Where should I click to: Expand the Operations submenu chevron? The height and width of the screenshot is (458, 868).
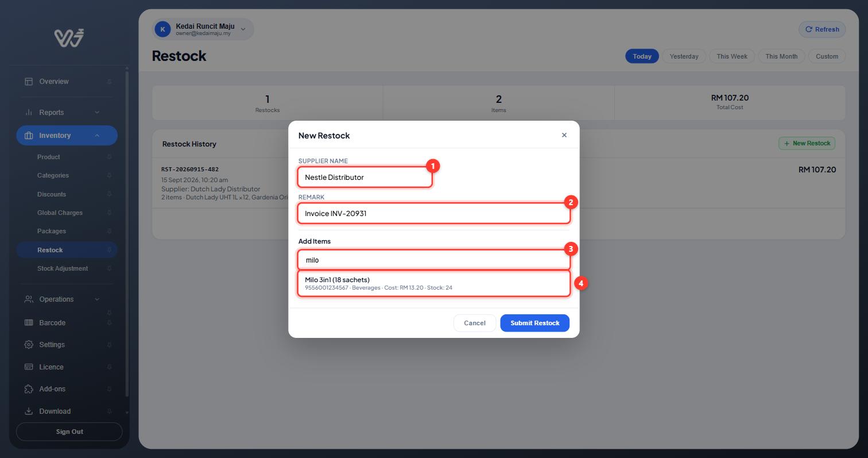[x=97, y=299]
